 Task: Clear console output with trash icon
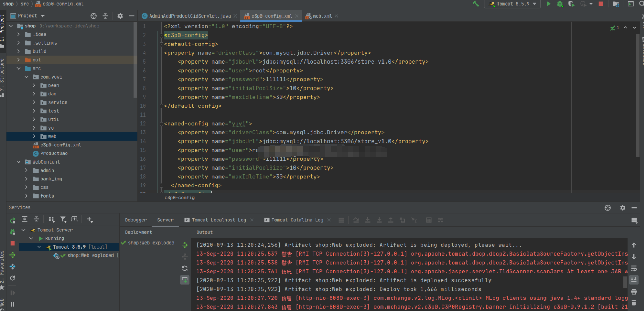pos(634,303)
